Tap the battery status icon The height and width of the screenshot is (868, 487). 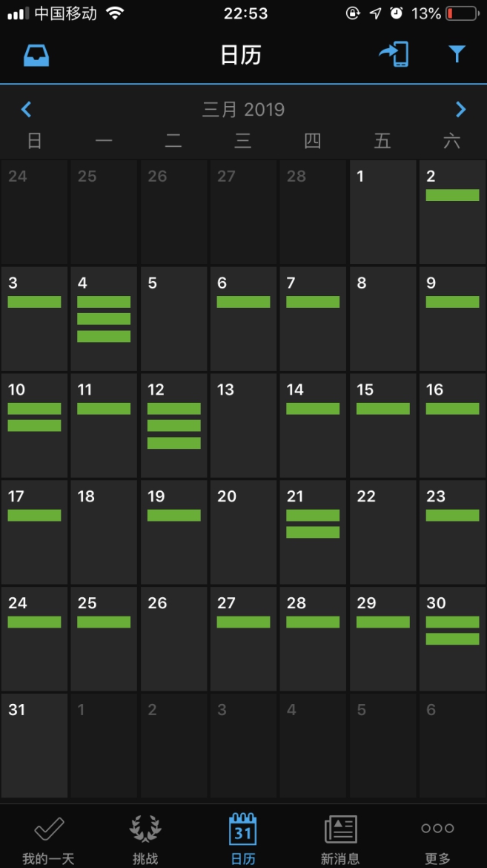461,13
